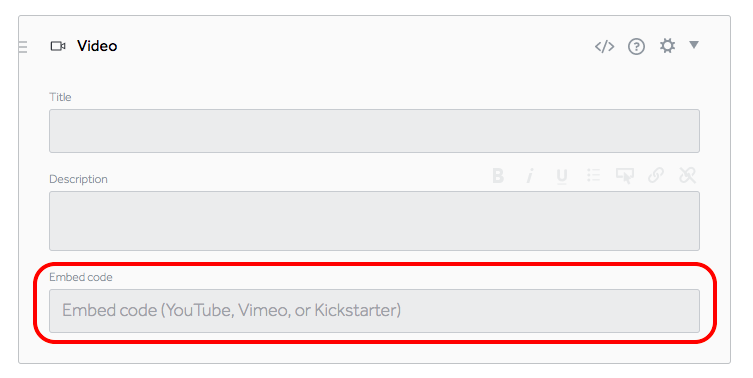Click the drag handle beside the Video block
Screen dimensions: 753x378
23,47
